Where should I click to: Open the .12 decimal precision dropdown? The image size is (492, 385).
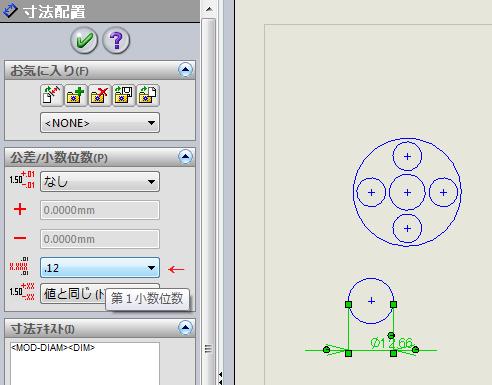(x=100, y=267)
